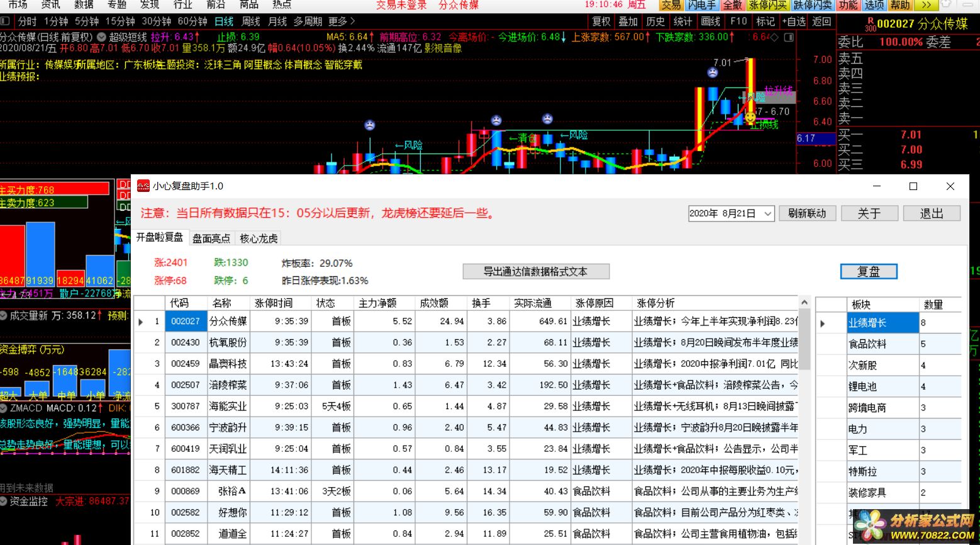Viewport: 980px width, 545px height.
Task: Open the 发现 menu
Action: click(x=150, y=4)
